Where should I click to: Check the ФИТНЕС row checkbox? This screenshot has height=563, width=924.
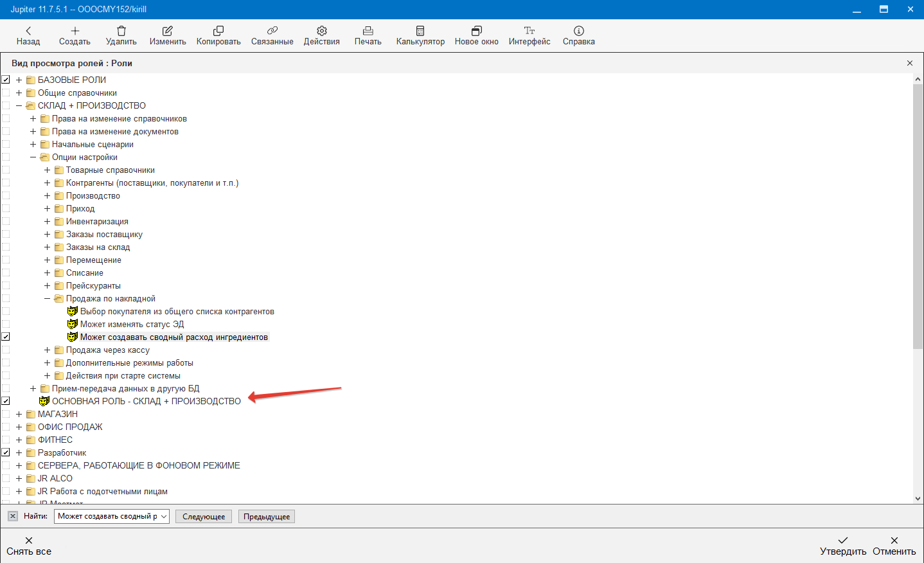tap(6, 440)
